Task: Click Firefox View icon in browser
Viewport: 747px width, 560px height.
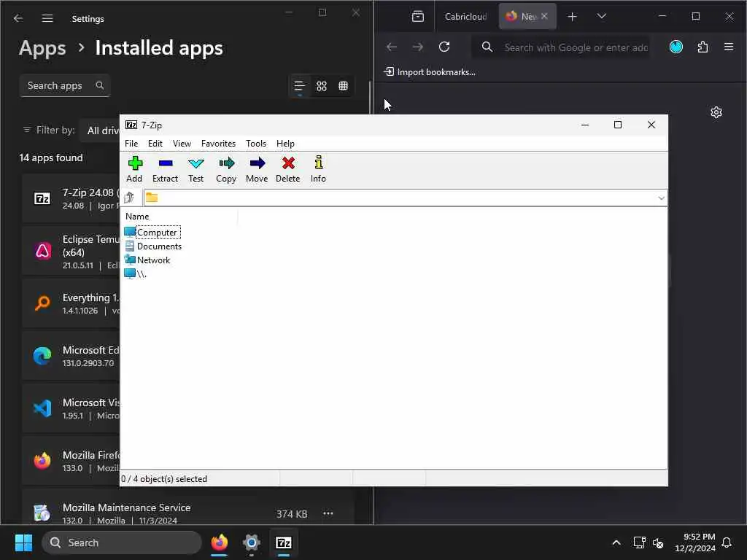Action: click(418, 17)
